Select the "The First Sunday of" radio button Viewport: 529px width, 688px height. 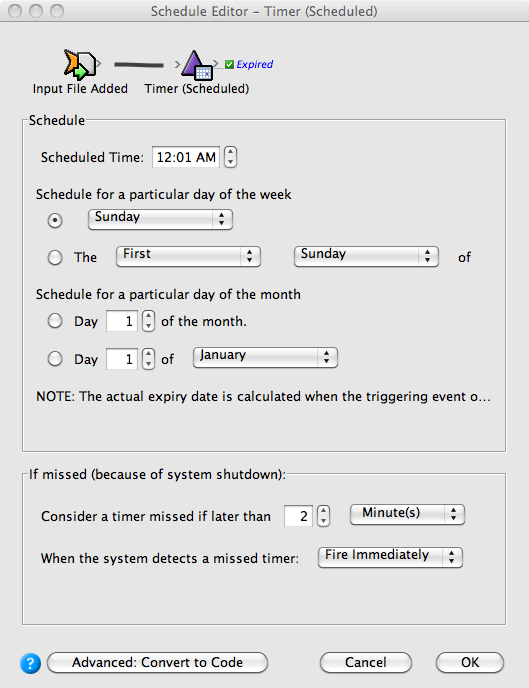[x=55, y=257]
